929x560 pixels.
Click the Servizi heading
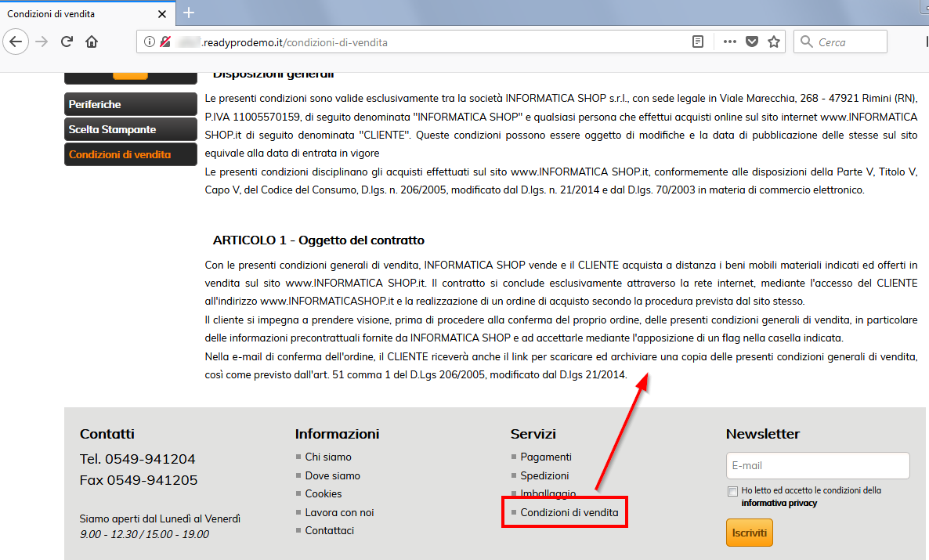coord(533,434)
